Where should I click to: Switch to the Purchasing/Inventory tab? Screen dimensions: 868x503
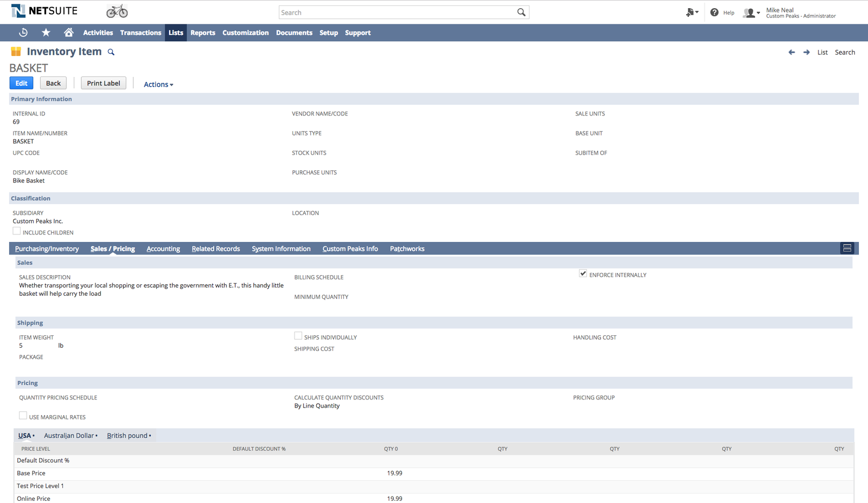tap(47, 249)
